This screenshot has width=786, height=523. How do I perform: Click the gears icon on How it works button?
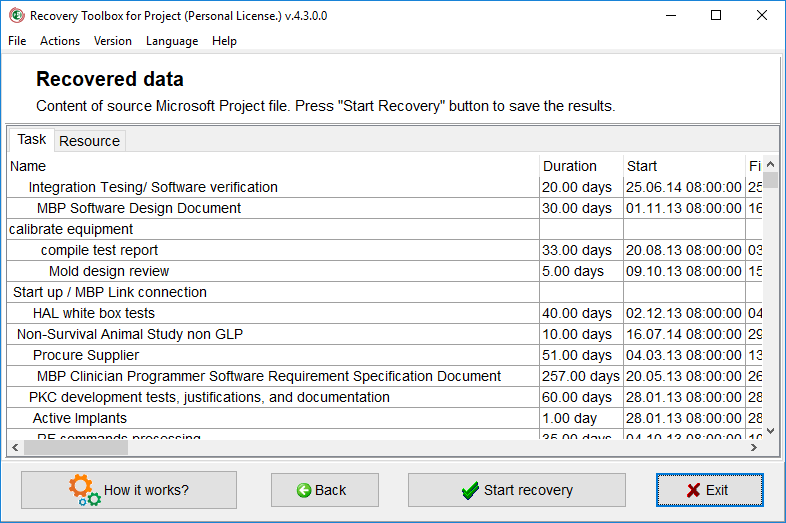[x=84, y=490]
